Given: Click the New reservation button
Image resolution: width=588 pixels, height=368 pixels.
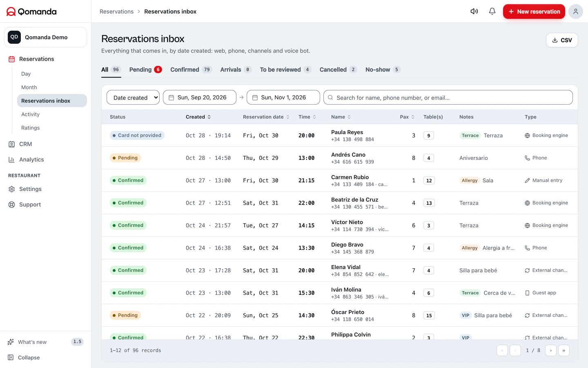Looking at the screenshot, I should (534, 11).
